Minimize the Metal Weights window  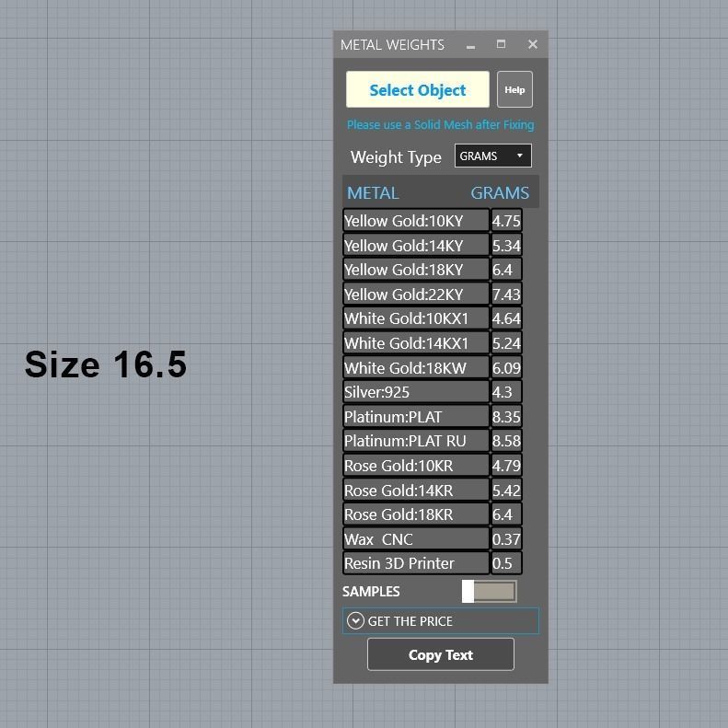[471, 45]
